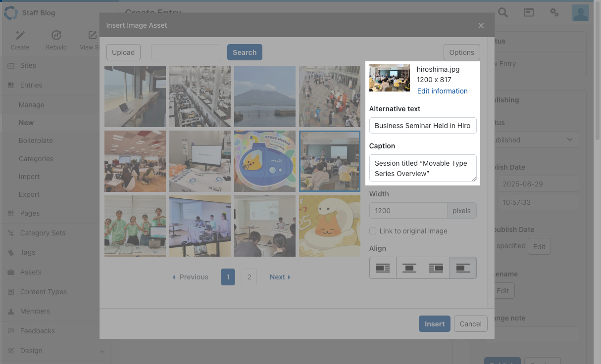
Task: Go to Next page of assets
Action: [x=280, y=277]
